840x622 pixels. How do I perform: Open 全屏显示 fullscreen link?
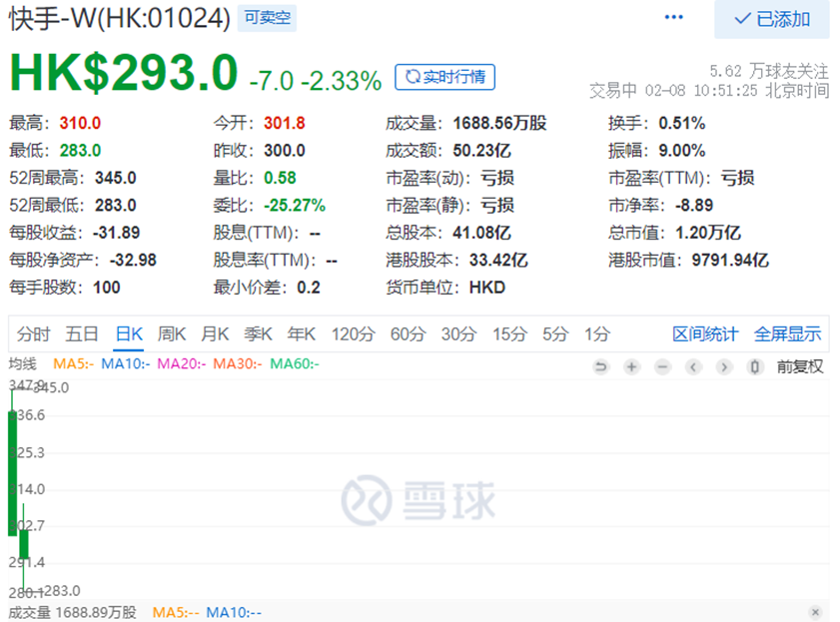[787, 334]
